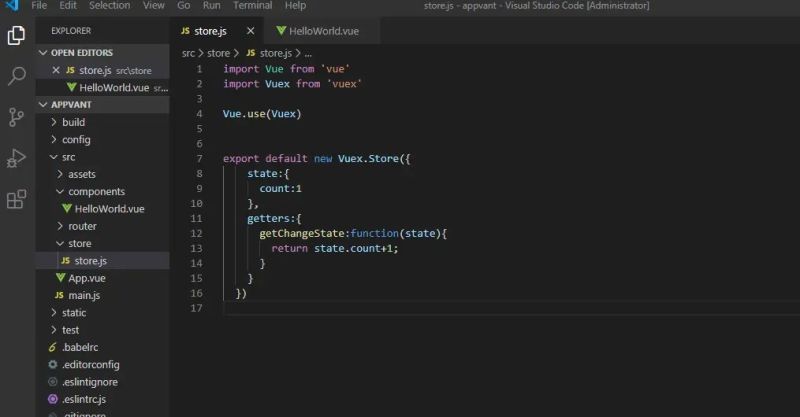The image size is (800, 417).
Task: Open the File menu
Action: click(x=39, y=6)
